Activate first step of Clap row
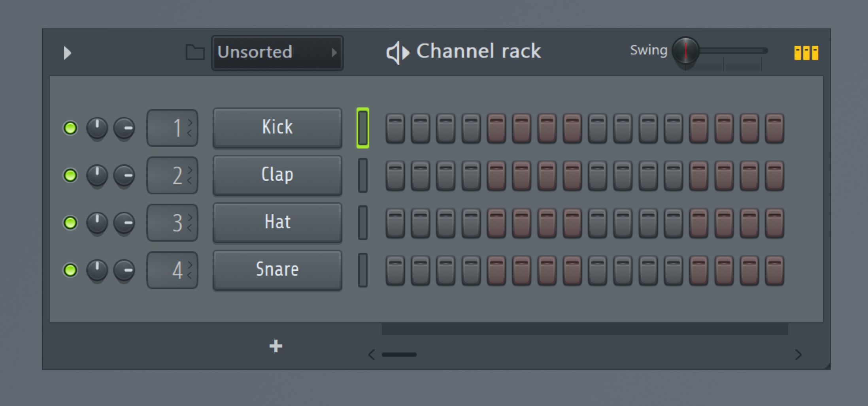 pyautogui.click(x=395, y=176)
